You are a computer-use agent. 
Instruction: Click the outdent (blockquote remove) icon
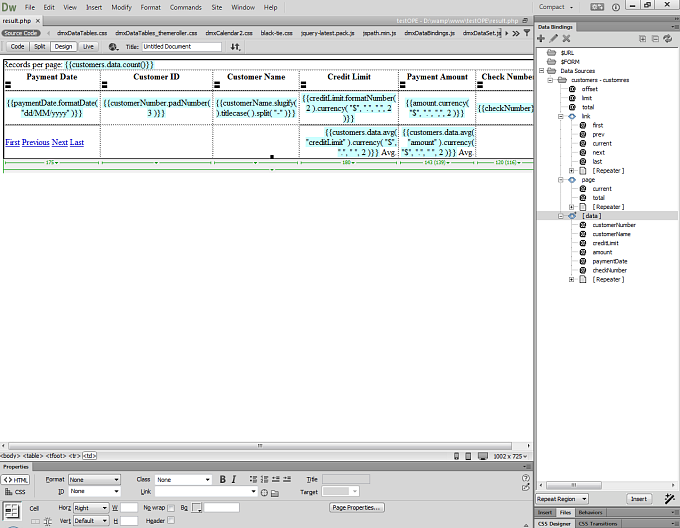click(276, 479)
